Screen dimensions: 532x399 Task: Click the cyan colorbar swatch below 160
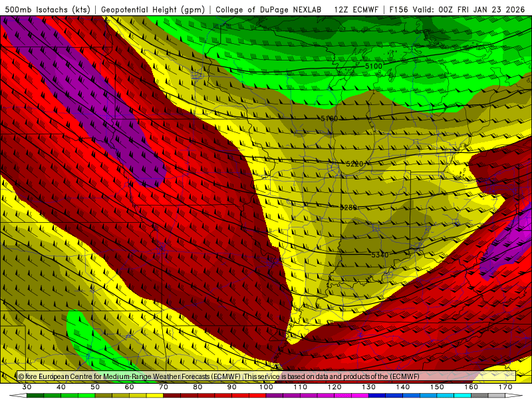pyautogui.click(x=463, y=396)
